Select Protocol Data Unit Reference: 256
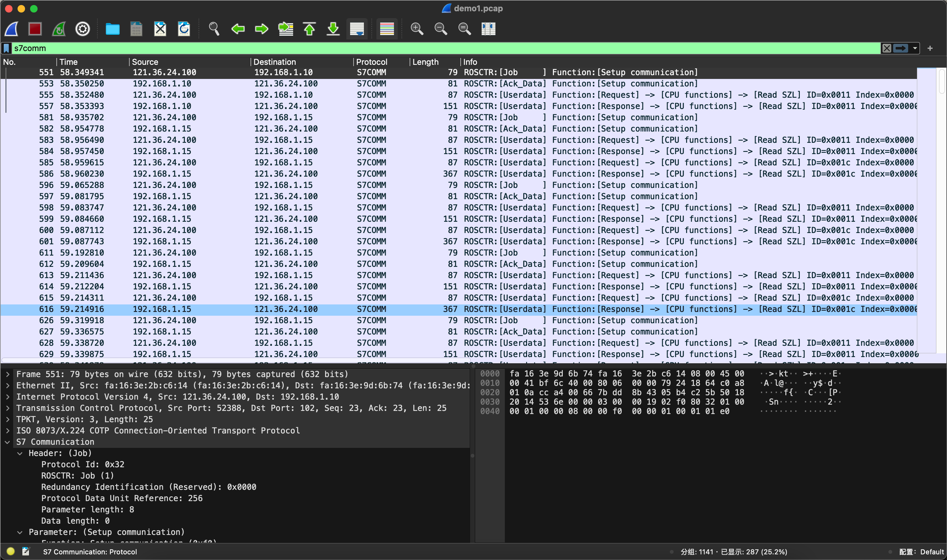Image resolution: width=947 pixels, height=560 pixels. tap(122, 499)
